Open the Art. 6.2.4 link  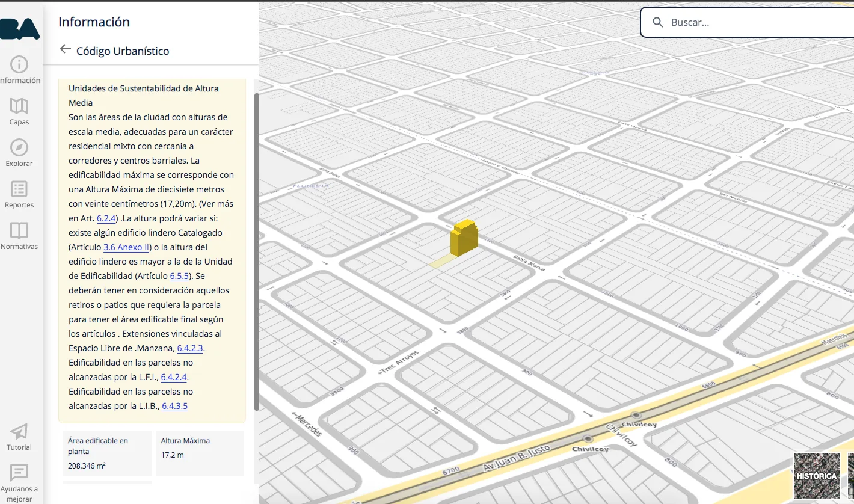(x=106, y=218)
